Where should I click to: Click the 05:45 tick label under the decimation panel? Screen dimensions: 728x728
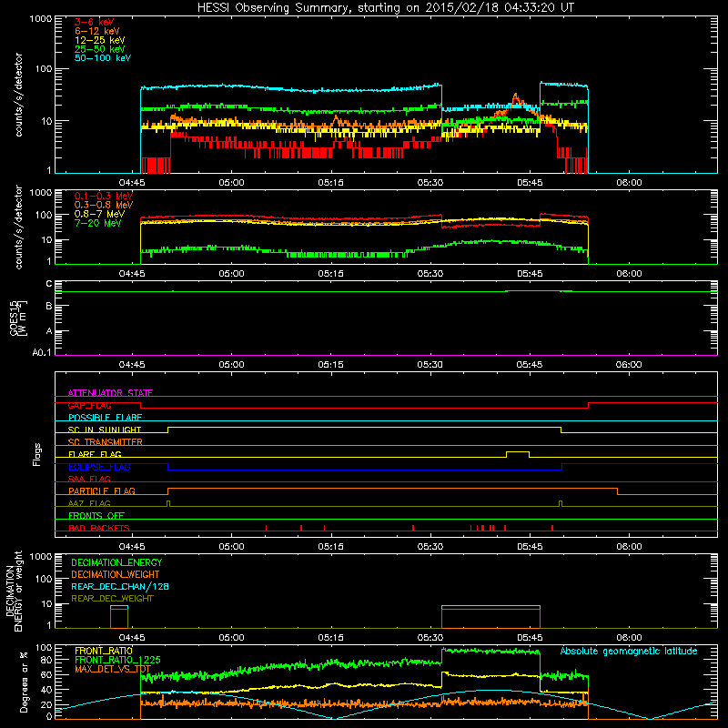point(530,638)
